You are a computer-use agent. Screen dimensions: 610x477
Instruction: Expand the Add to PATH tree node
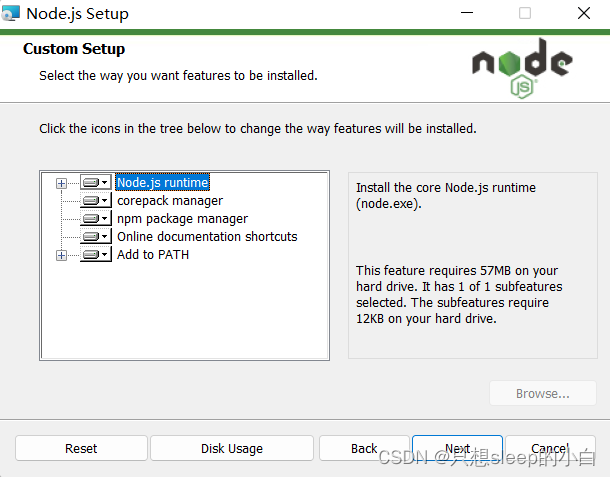[61, 255]
